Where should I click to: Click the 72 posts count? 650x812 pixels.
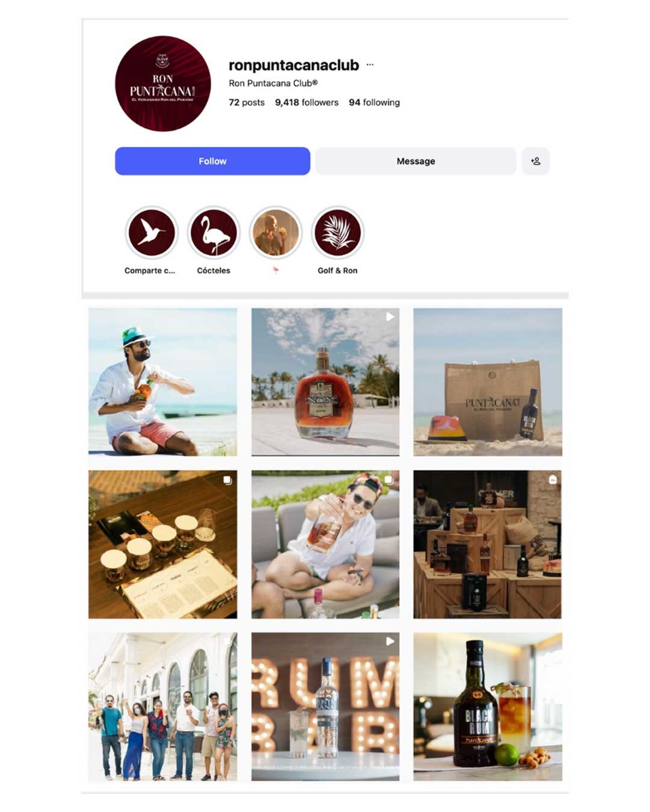pyautogui.click(x=247, y=102)
